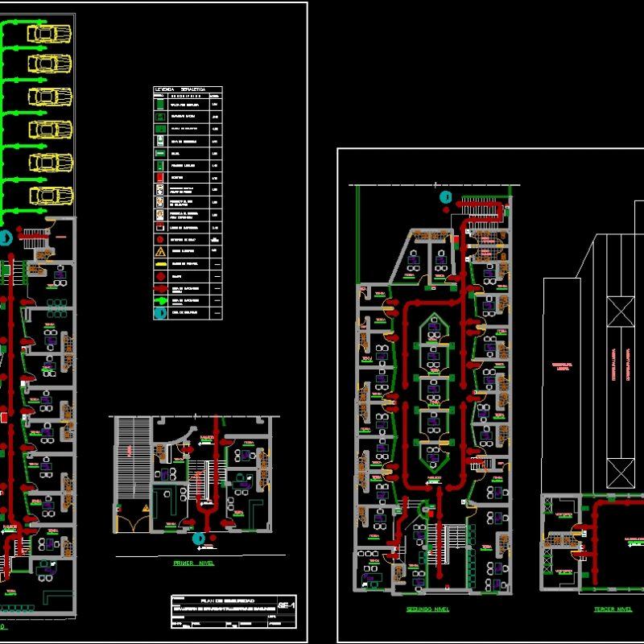Select the blue circular sign at legend bottom
Screen dimensions: 644x644
[x=159, y=312]
